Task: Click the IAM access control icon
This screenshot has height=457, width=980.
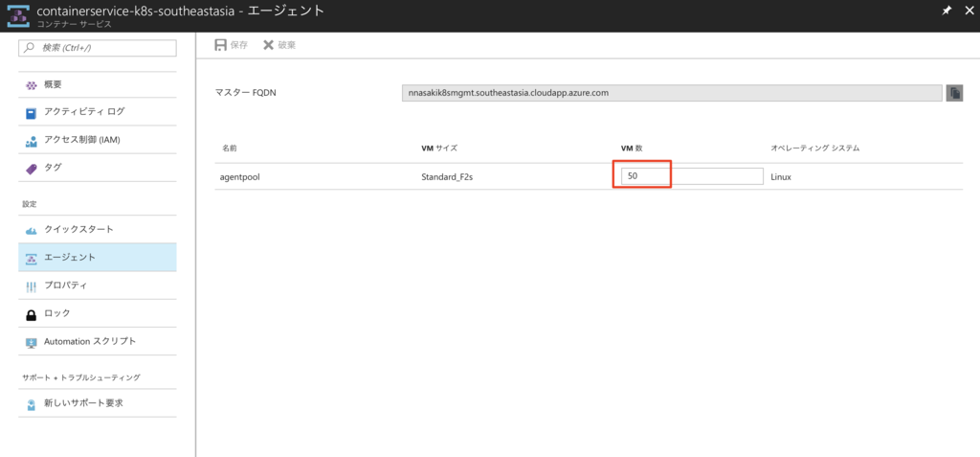Action: coord(32,142)
